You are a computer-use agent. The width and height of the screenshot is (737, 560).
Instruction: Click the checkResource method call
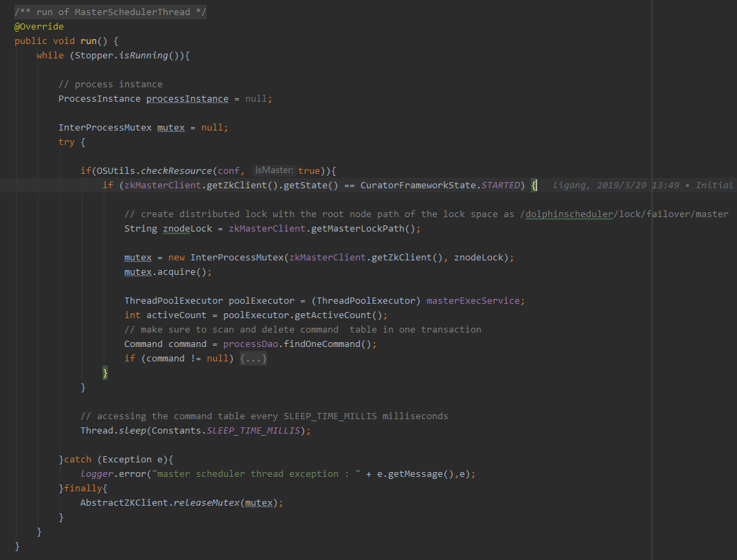(x=177, y=170)
